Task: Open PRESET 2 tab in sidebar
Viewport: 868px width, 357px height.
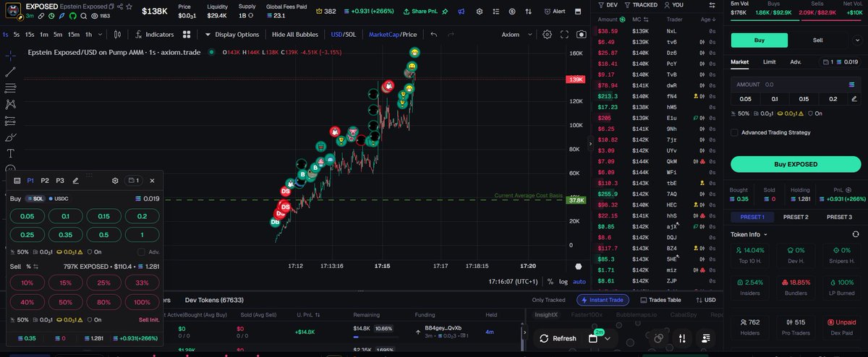Action: 796,217
